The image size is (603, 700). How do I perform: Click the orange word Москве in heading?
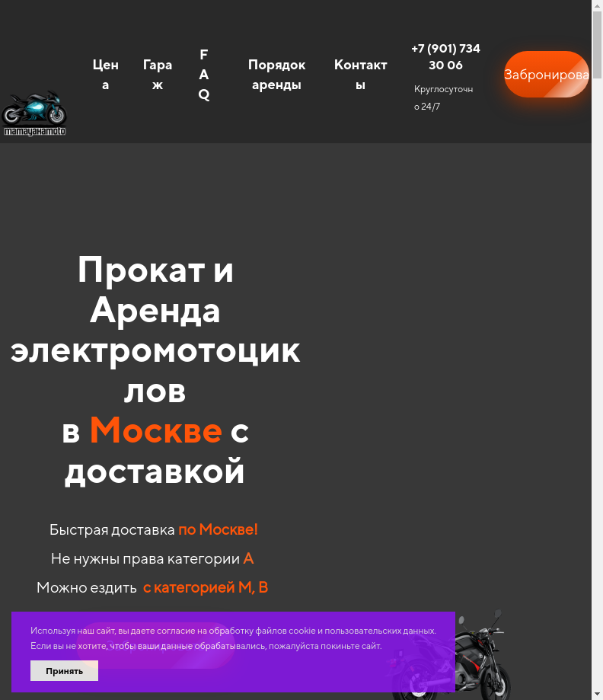pos(156,430)
